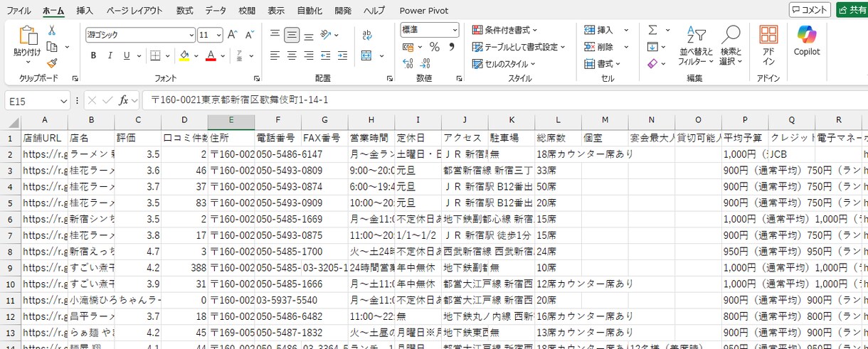
Task: Click the phonetic guide (furigana) icon
Action: coord(238,55)
